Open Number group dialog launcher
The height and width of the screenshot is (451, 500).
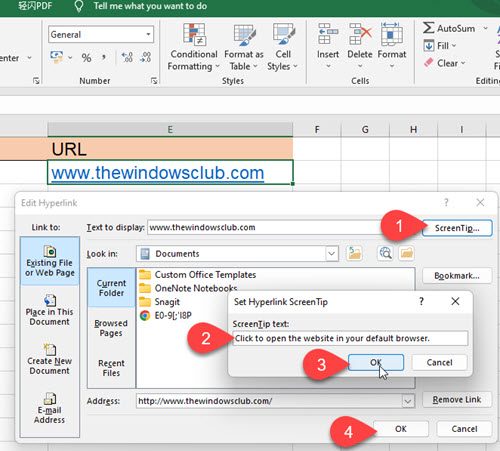click(x=154, y=80)
